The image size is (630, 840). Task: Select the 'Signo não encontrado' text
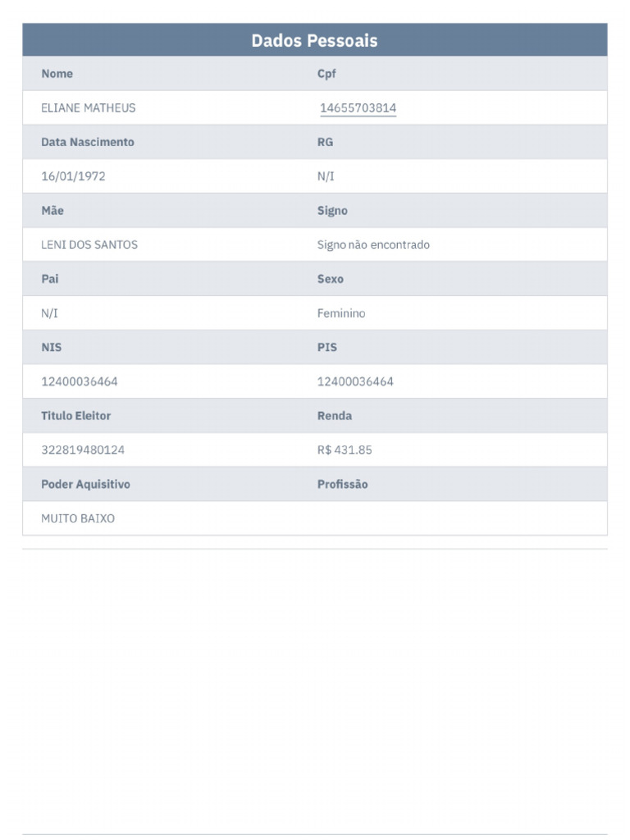click(373, 244)
